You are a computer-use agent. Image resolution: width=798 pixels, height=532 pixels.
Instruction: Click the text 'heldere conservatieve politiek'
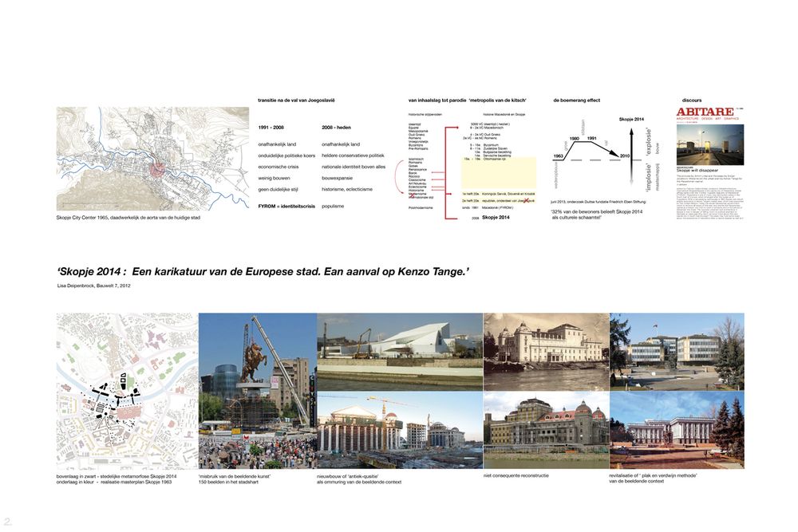[353, 156]
